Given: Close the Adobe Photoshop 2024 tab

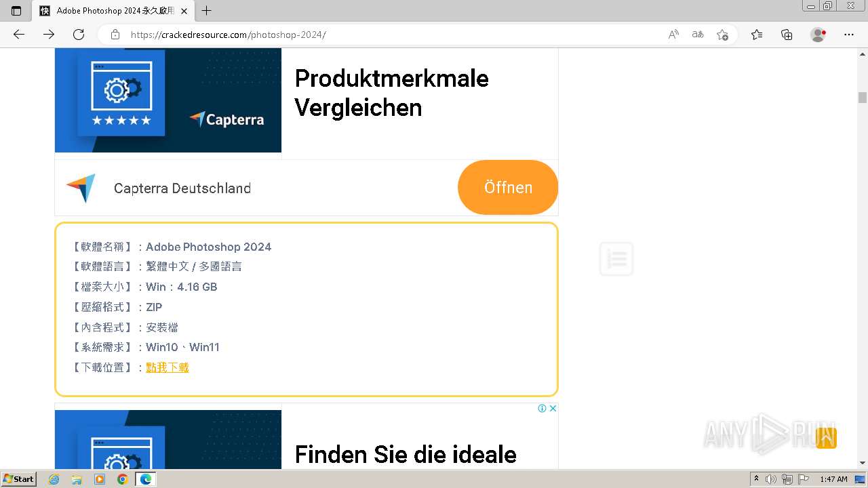Looking at the screenshot, I should [184, 11].
